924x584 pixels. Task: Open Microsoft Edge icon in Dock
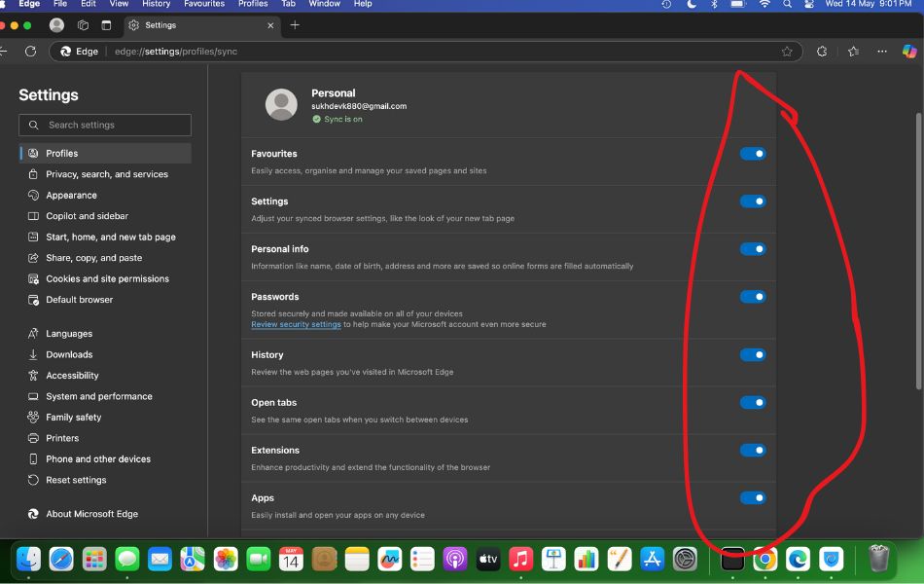798,559
